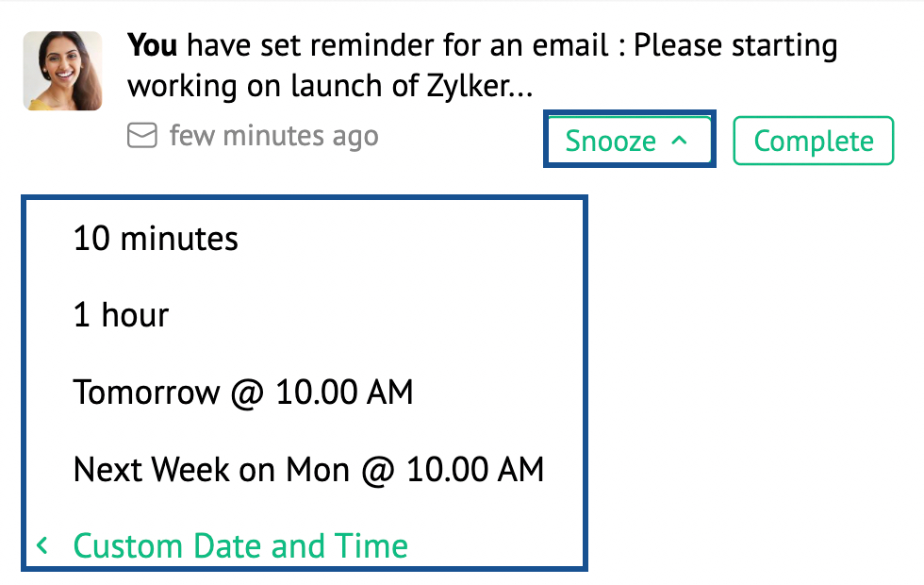The width and height of the screenshot is (924, 585).
Task: Click the "few minutes ago" timestamp
Action: point(273,137)
